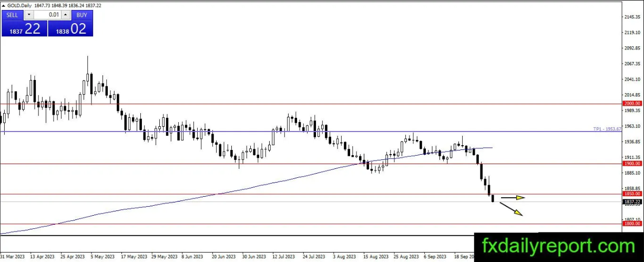
Task: Select the horizontal yellow arrow object
Action: click(x=513, y=198)
